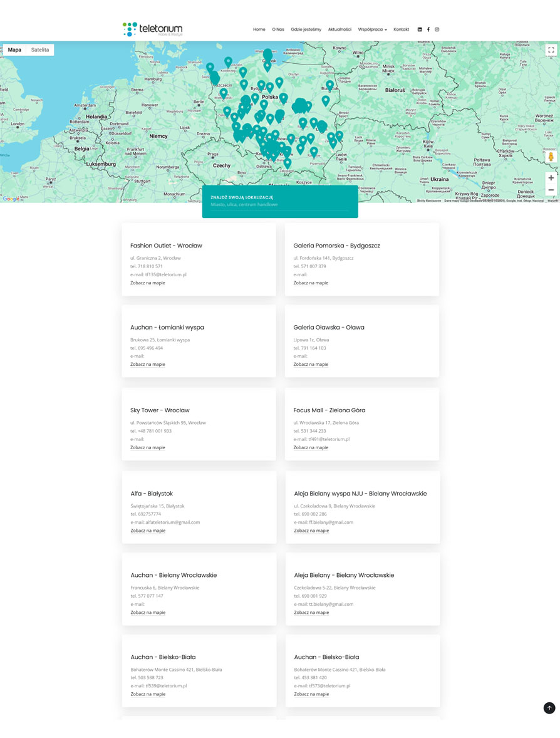560x738 pixels.
Task: Zoom out the map with minus button
Action: click(x=551, y=190)
